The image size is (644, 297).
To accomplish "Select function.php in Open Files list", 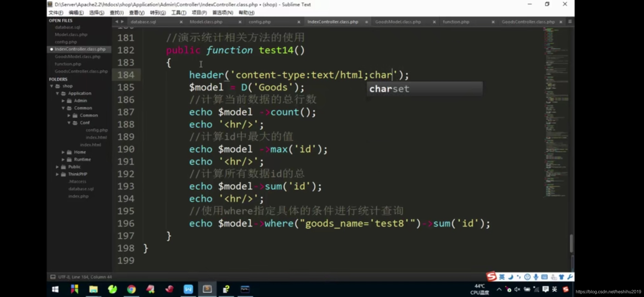I will tap(68, 64).
